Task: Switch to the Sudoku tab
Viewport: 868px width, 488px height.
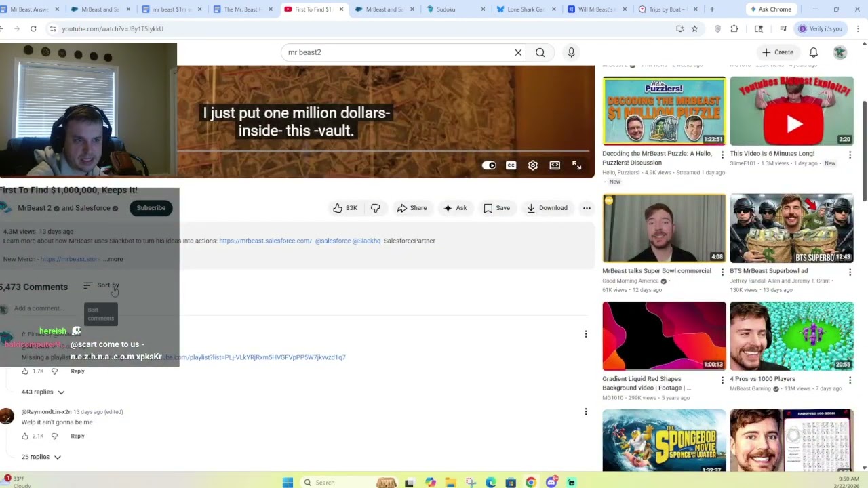Action: [454, 9]
